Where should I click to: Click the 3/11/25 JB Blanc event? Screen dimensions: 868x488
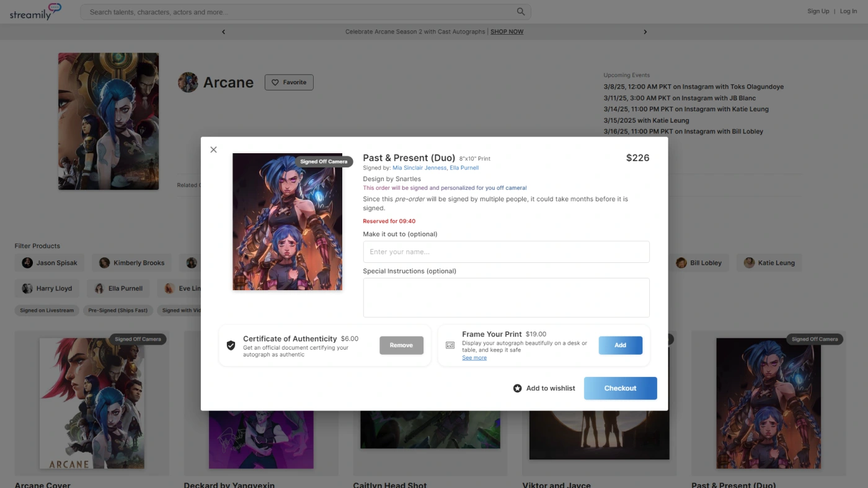(680, 98)
